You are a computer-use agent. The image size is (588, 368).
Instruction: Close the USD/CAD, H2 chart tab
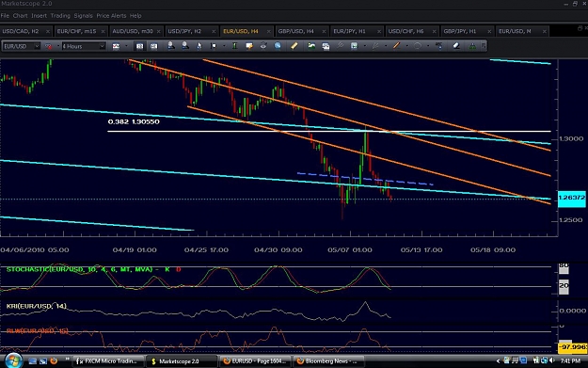click(48, 31)
